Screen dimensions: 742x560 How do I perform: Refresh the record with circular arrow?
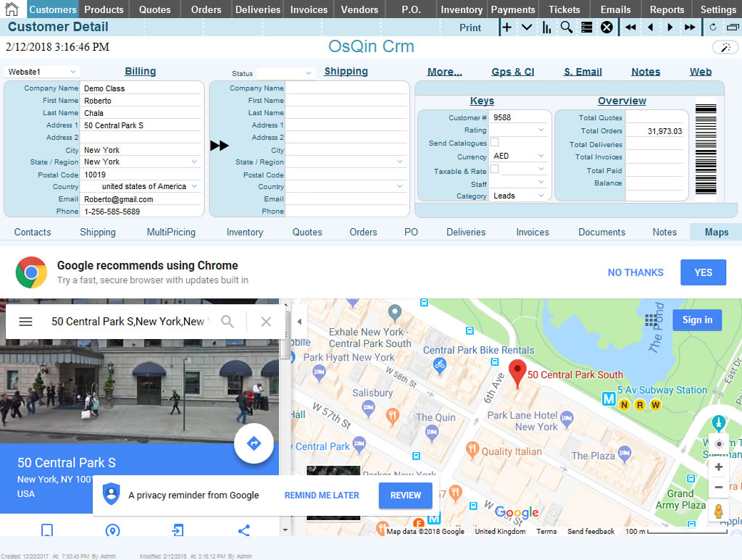(x=713, y=28)
